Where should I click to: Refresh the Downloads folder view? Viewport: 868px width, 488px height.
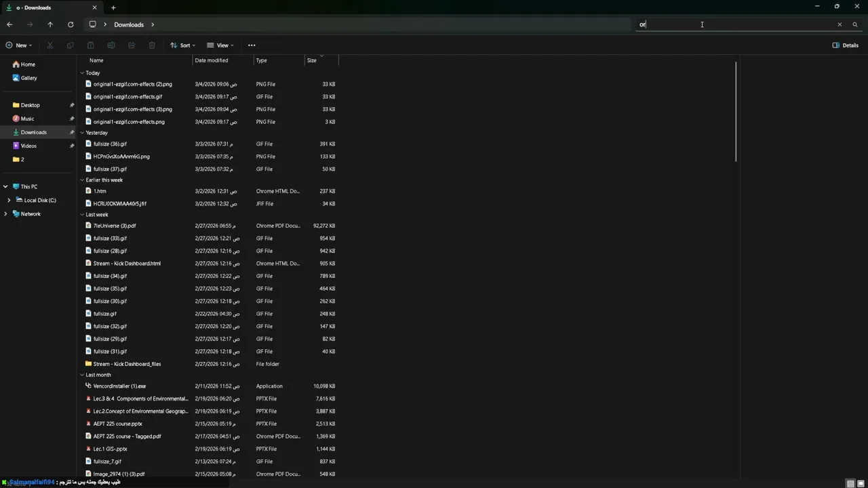tap(71, 24)
